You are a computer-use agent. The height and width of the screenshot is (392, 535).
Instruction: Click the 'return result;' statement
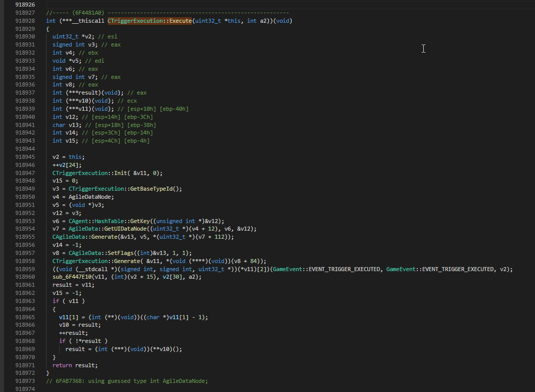(x=75, y=365)
